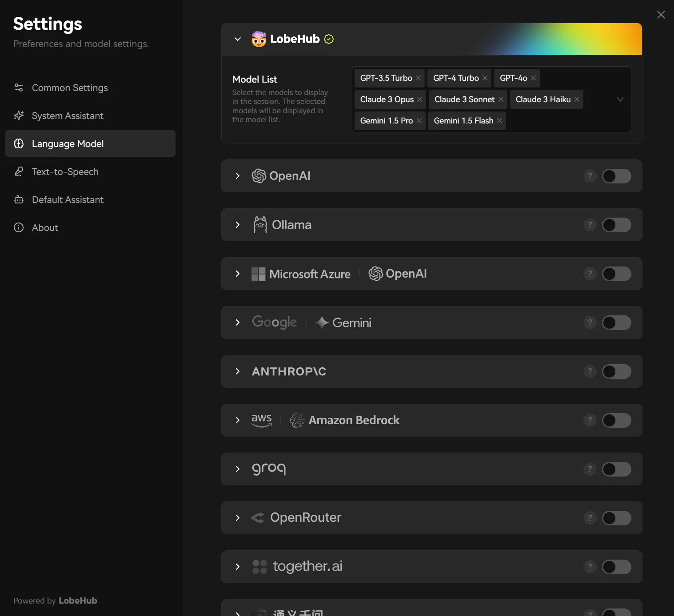Click the System Assistant sparkle icon
674x616 pixels.
(19, 115)
